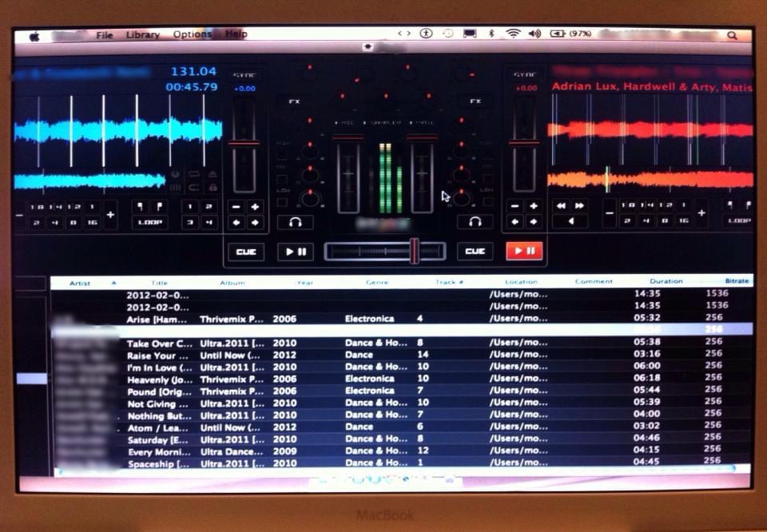The width and height of the screenshot is (767, 532).
Task: Select track 'Spaceship [...' row
Action: point(401,463)
